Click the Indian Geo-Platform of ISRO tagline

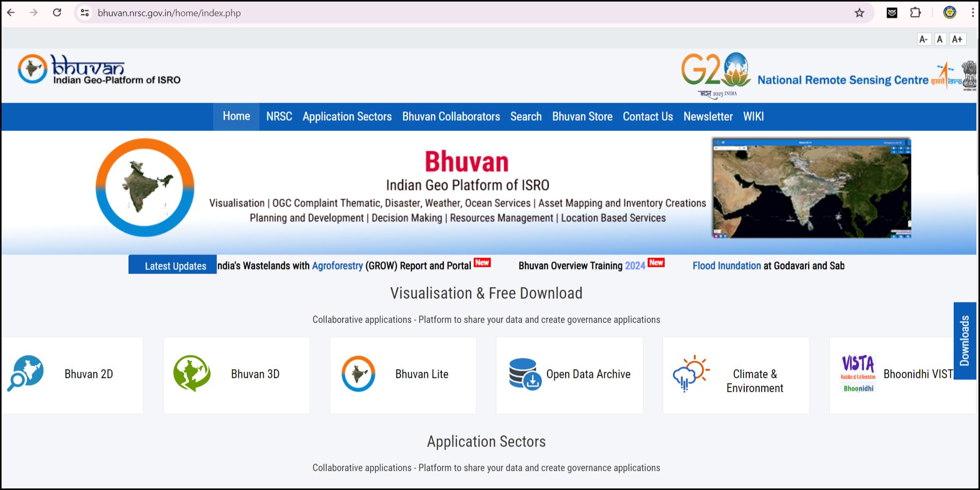pos(117,80)
